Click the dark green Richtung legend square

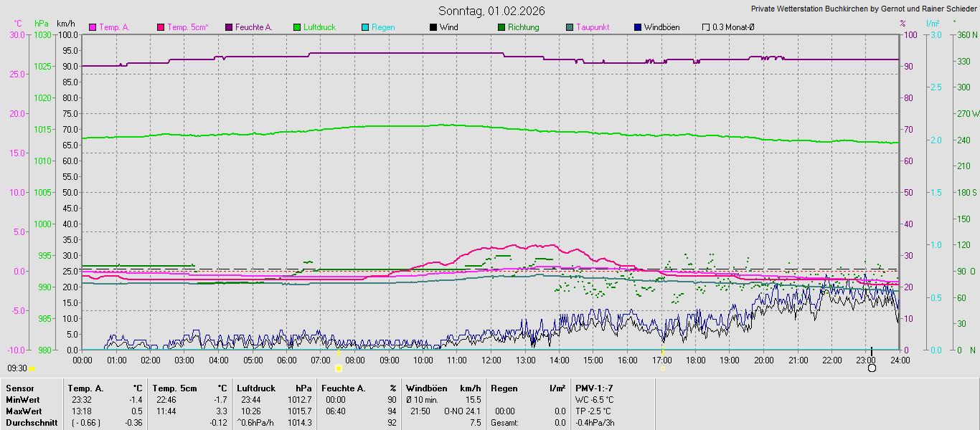[501, 27]
